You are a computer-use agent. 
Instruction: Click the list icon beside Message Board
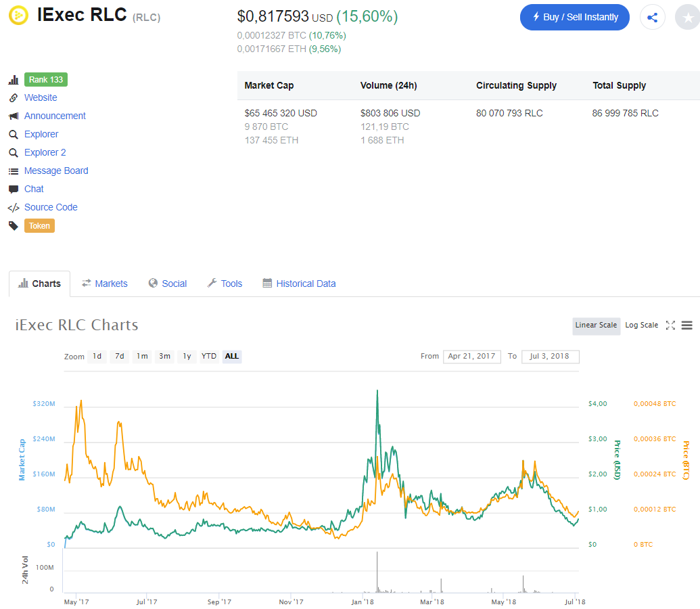coord(14,171)
